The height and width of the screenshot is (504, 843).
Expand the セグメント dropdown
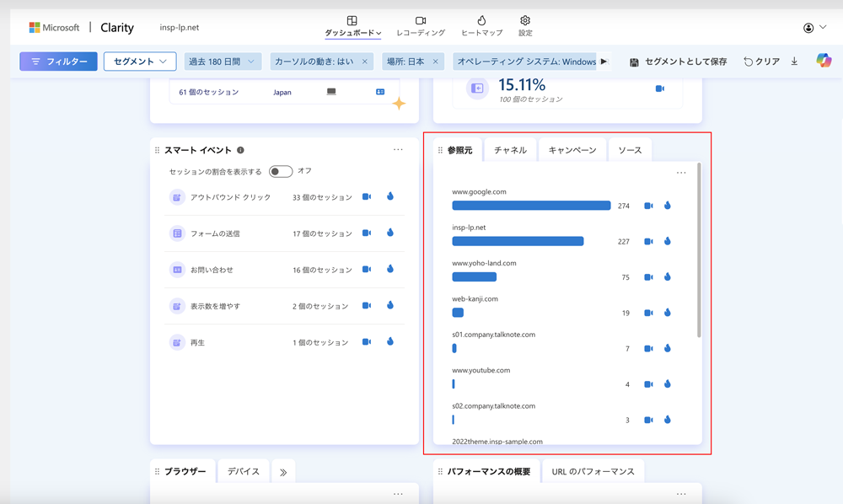[140, 62]
